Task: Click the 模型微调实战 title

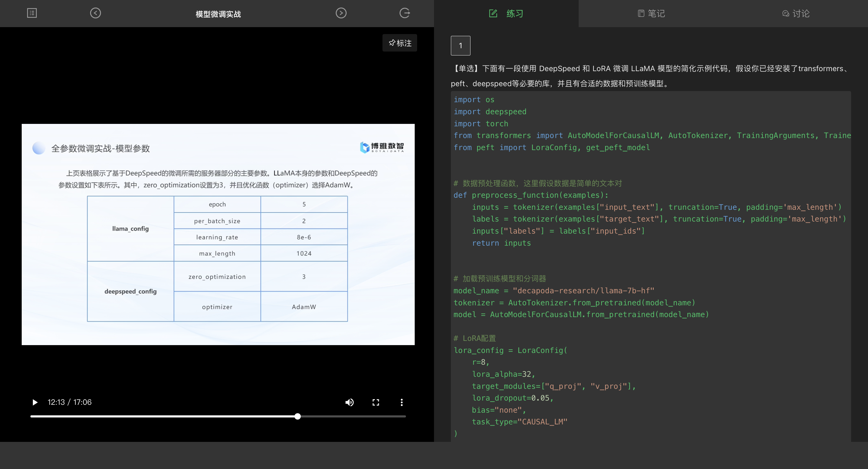Action: click(x=218, y=14)
